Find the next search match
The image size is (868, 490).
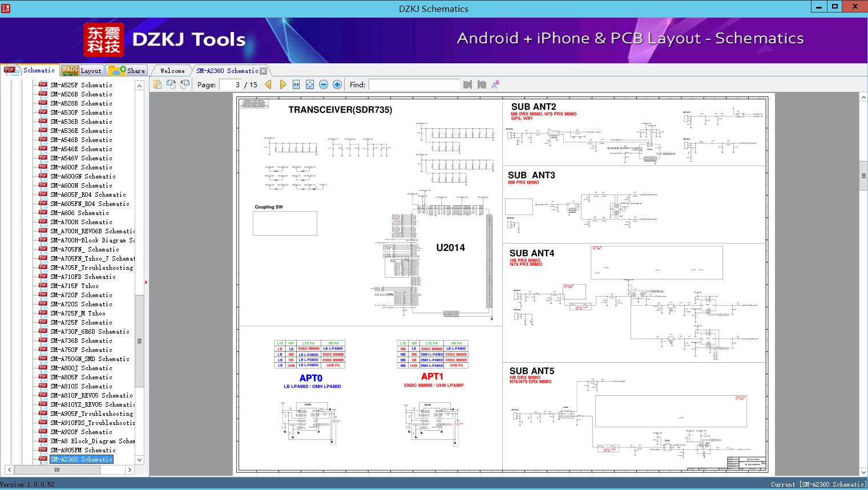482,84
